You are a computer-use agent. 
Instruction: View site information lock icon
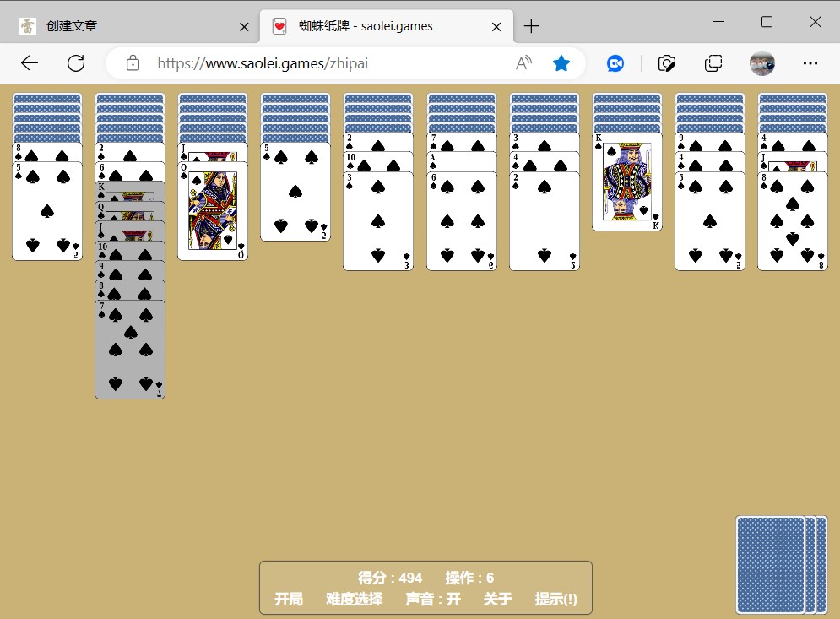133,63
